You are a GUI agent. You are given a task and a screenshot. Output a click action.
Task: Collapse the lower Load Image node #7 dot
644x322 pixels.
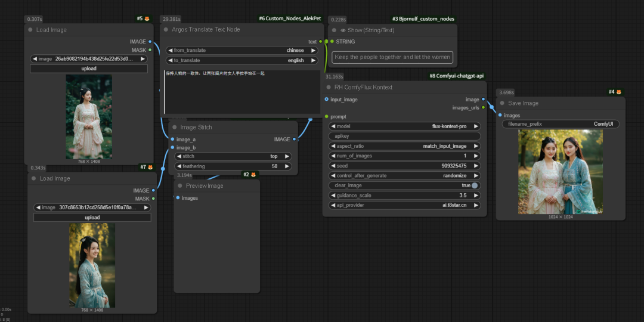[x=33, y=179]
